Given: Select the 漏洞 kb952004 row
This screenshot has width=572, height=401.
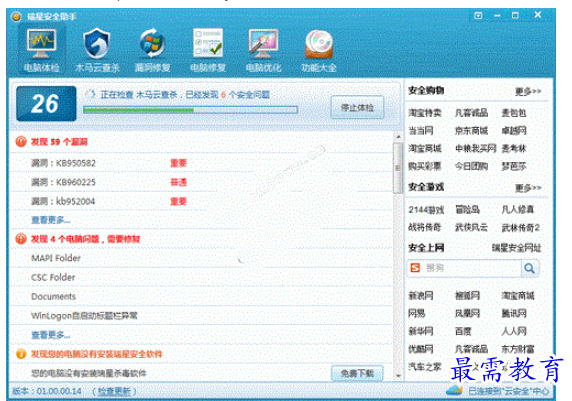Looking at the screenshot, I should click(201, 201).
